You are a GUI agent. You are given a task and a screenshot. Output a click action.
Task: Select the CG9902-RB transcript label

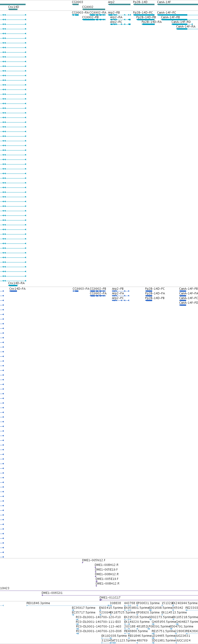[x=90, y=17]
